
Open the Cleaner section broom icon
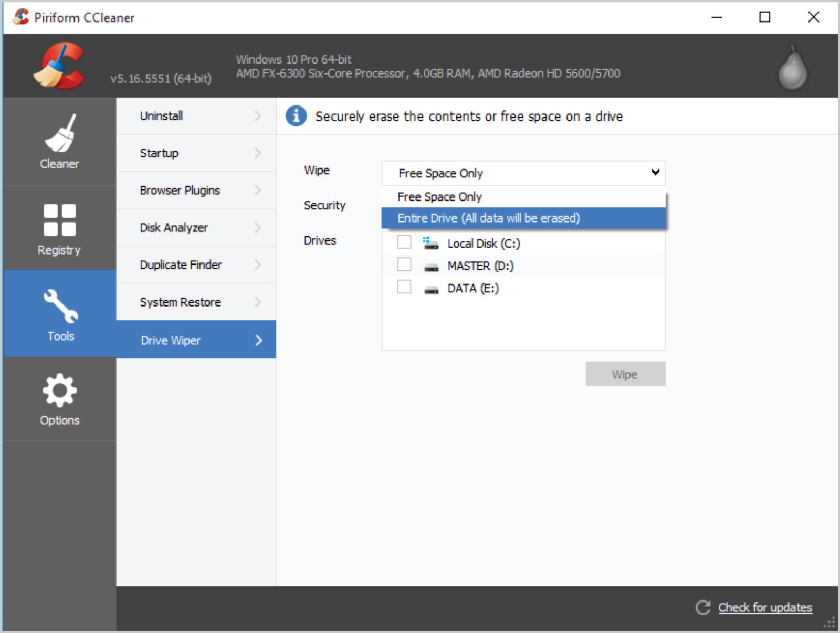pos(60,133)
